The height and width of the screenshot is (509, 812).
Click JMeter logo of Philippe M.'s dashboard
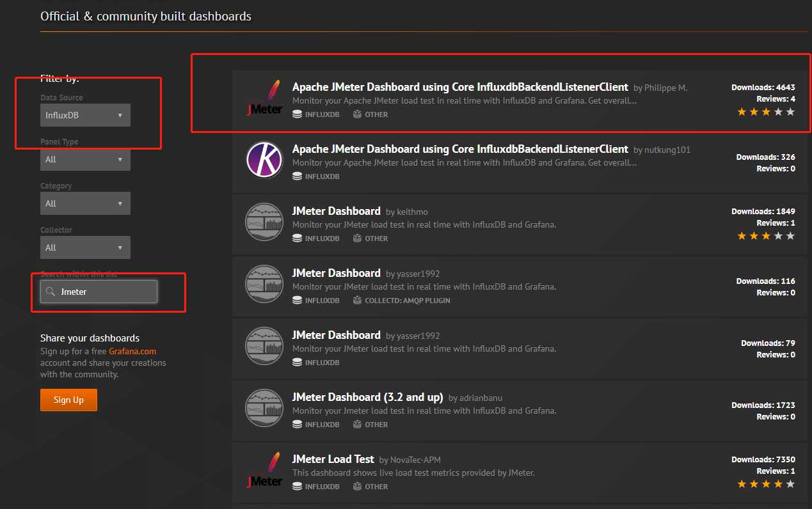tap(264, 97)
